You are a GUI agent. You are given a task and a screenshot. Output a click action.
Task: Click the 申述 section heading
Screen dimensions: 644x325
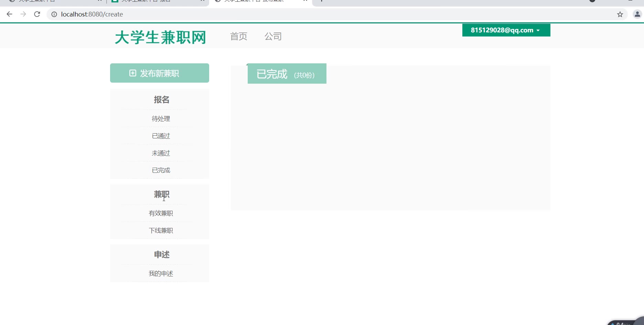[162, 254]
